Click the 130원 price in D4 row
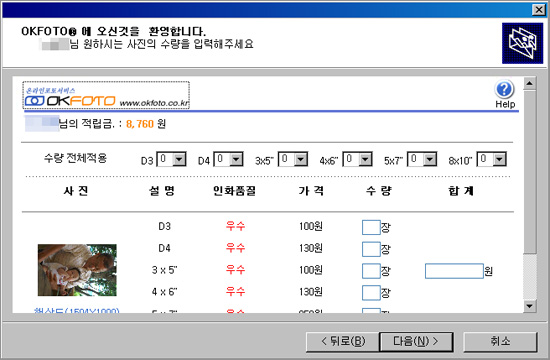 point(311,248)
